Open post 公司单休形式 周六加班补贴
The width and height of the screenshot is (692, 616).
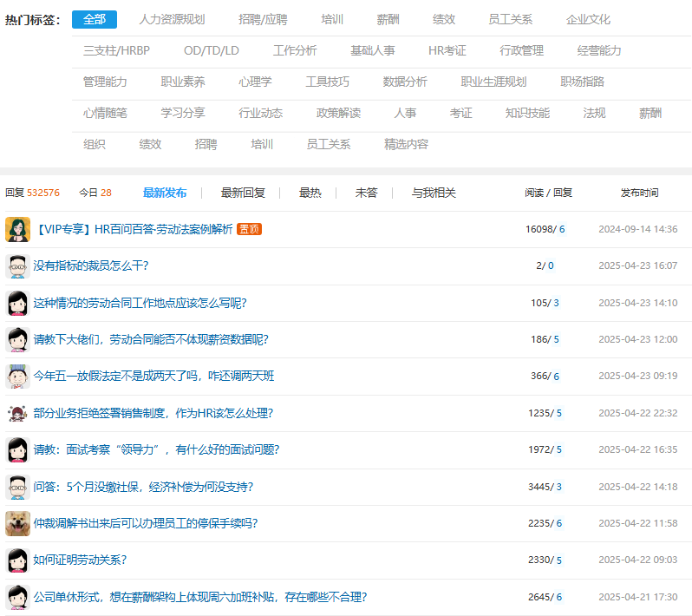pyautogui.click(x=200, y=597)
